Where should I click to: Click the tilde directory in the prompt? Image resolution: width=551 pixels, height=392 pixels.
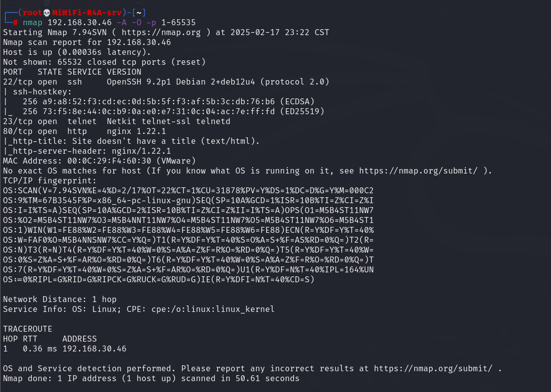point(139,13)
